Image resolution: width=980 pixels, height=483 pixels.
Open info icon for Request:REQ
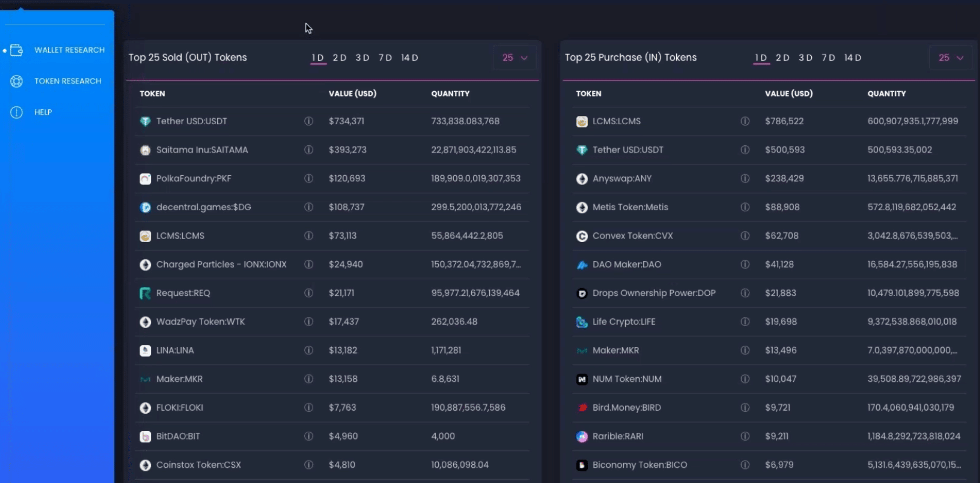pyautogui.click(x=308, y=293)
